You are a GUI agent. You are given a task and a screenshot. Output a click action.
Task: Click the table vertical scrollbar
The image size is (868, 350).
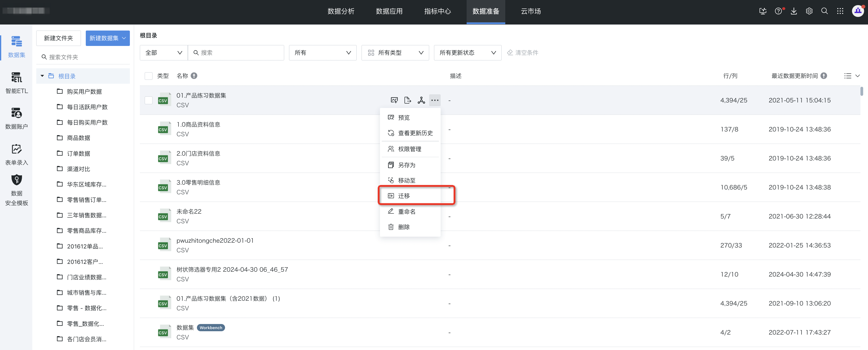(862, 91)
